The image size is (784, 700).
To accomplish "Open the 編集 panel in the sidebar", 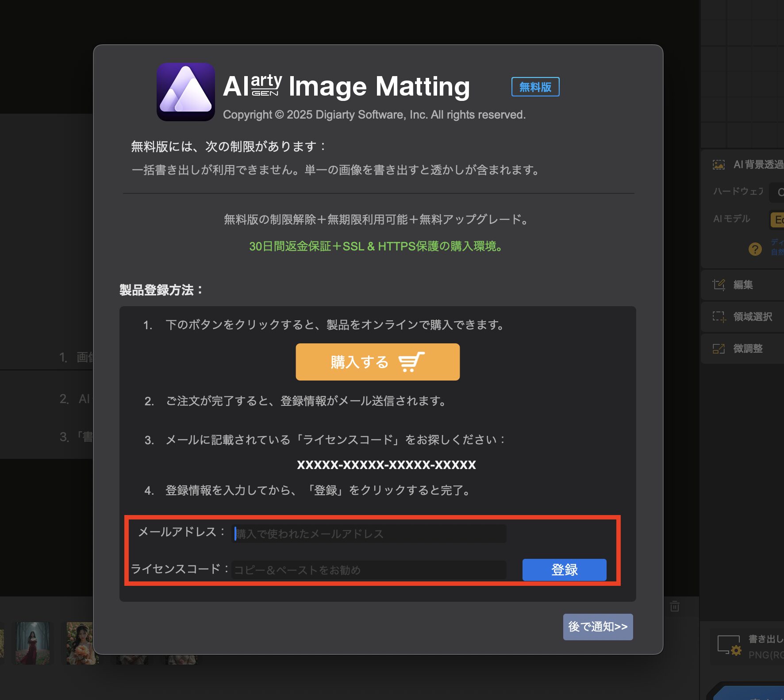I will coord(742,285).
